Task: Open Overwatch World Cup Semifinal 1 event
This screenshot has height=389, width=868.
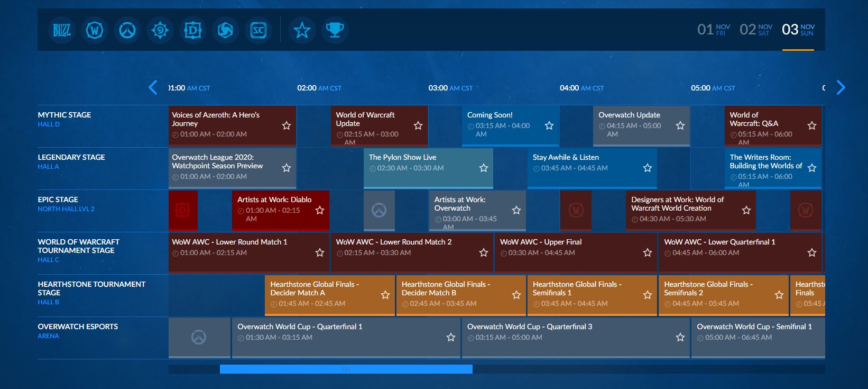Action: pos(759,338)
